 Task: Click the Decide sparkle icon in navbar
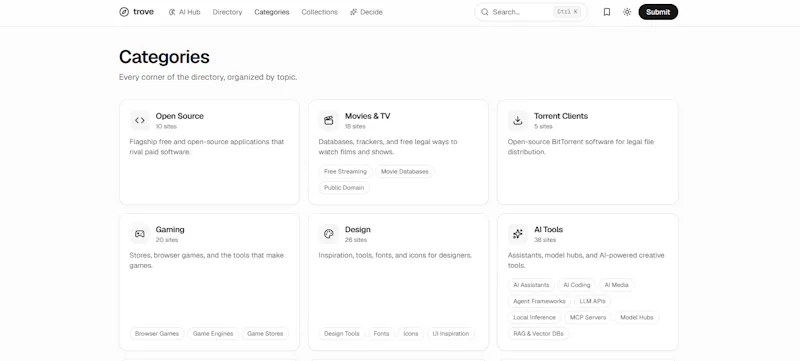354,12
